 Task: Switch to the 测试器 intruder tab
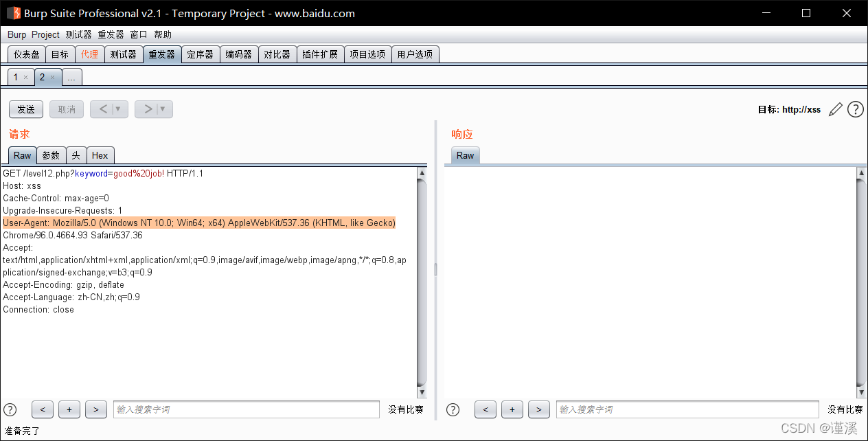point(124,54)
